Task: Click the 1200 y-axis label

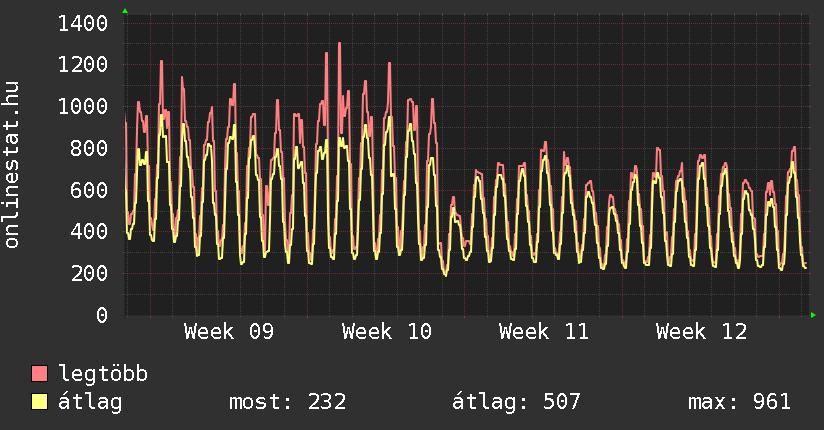Action: (x=83, y=65)
